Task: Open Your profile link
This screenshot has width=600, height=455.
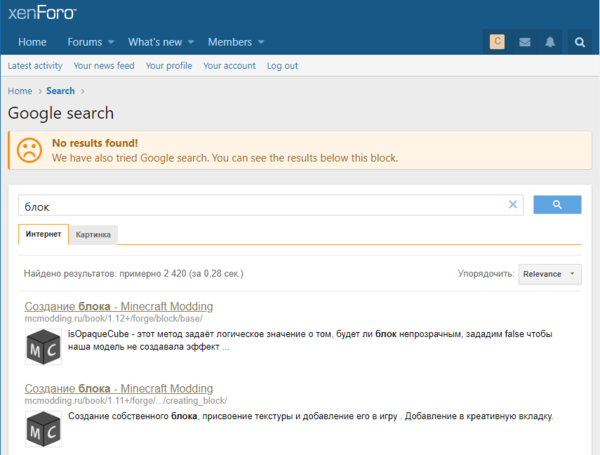Action: click(169, 66)
